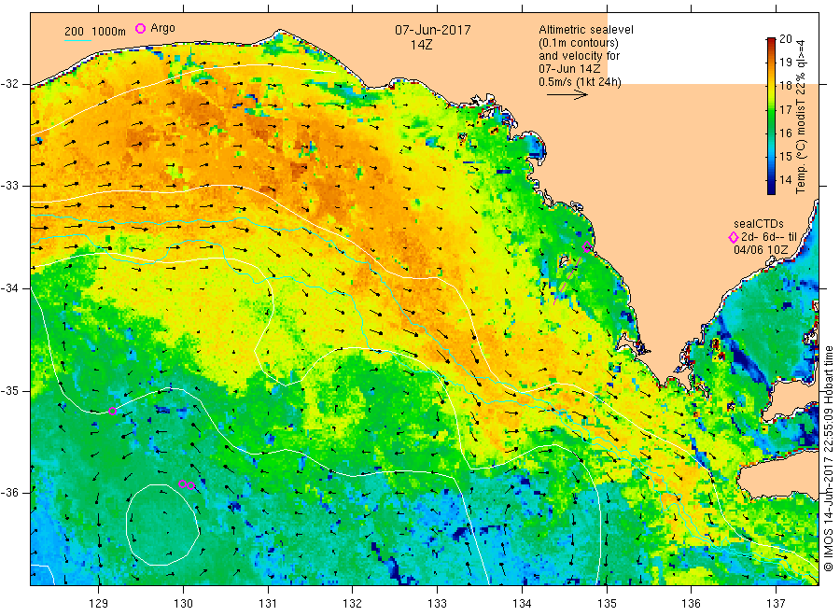Click the longitude label 134

tap(522, 604)
